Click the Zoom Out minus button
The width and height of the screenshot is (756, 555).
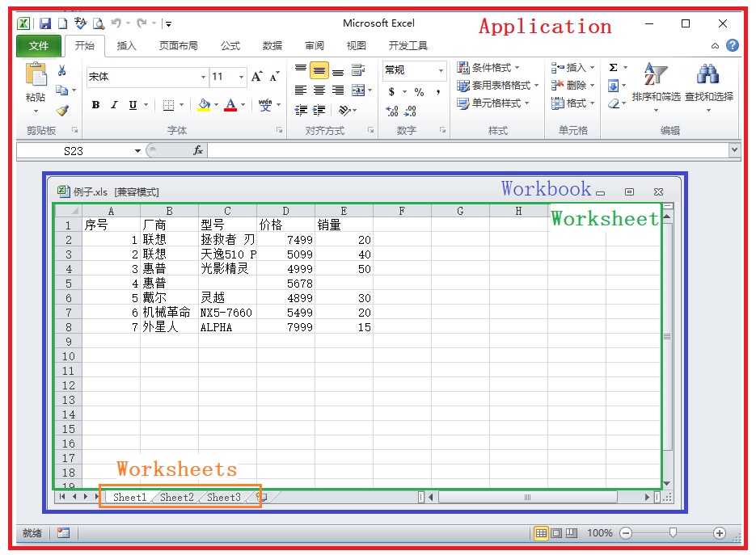tap(626, 533)
